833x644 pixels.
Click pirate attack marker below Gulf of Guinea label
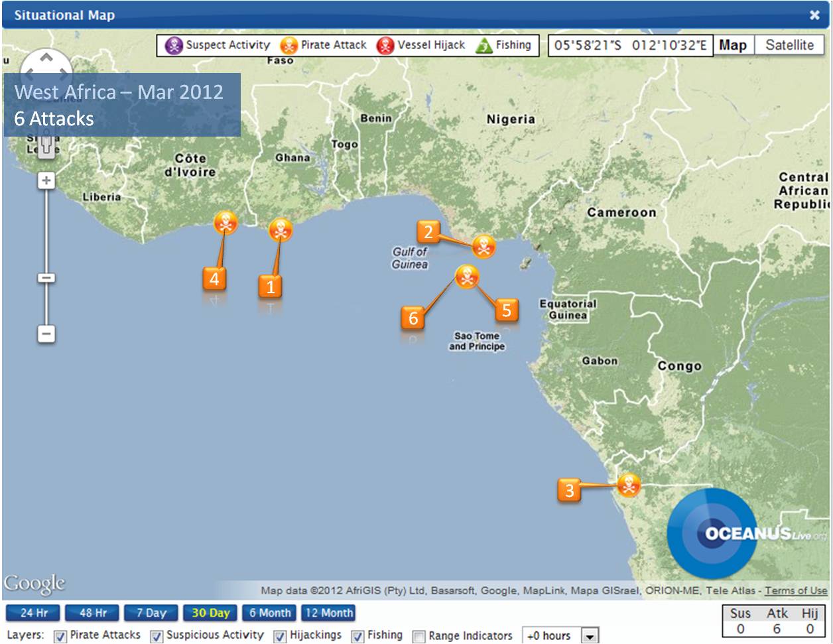[467, 277]
